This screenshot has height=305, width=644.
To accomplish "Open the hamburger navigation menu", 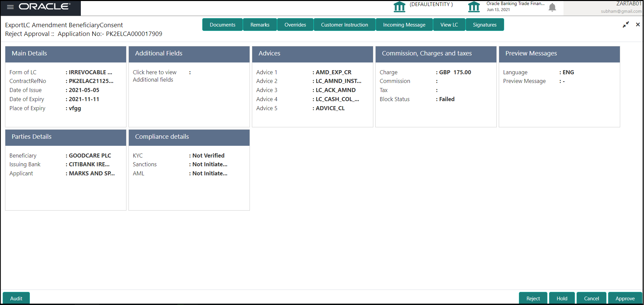I will click(x=10, y=7).
